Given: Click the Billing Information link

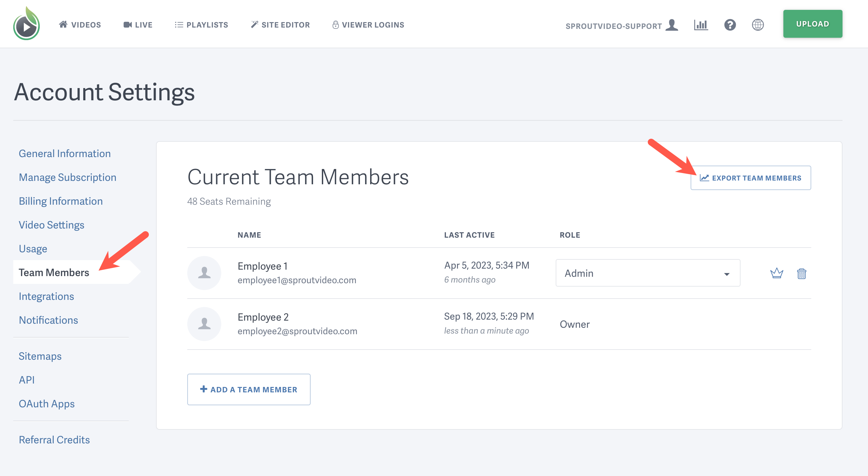Looking at the screenshot, I should (60, 201).
